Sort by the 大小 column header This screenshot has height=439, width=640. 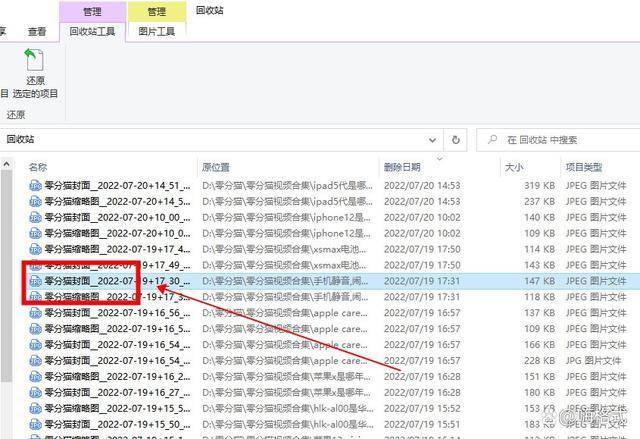514,167
